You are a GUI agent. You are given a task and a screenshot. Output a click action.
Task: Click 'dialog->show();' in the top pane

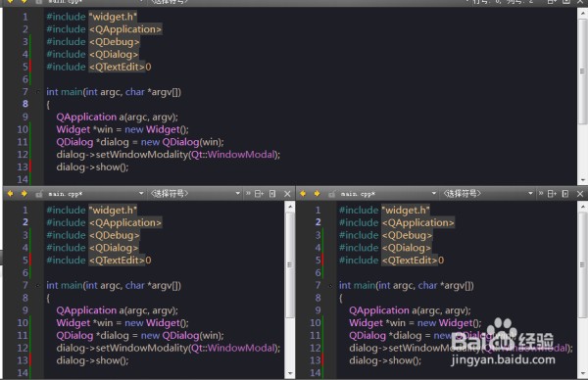click(93, 167)
